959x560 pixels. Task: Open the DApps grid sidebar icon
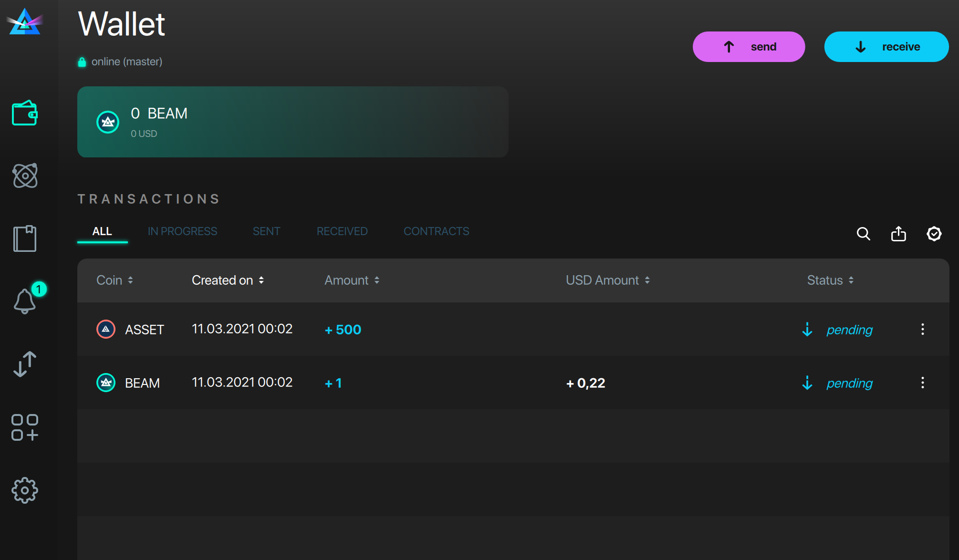tap(25, 427)
